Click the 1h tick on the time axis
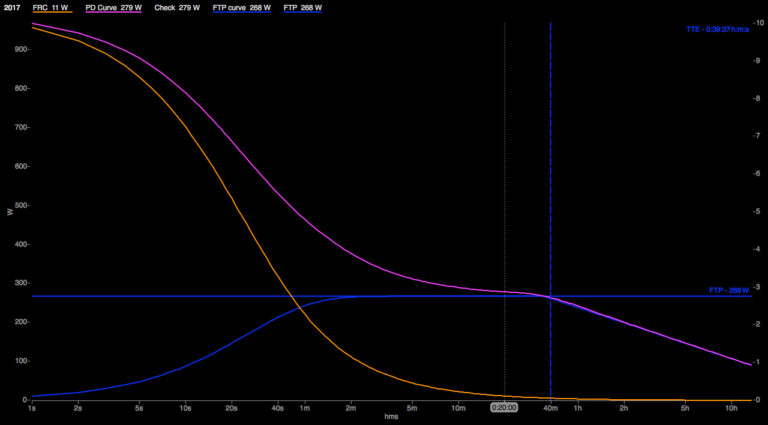Viewport: 768px width, 425px height. pyautogui.click(x=577, y=407)
